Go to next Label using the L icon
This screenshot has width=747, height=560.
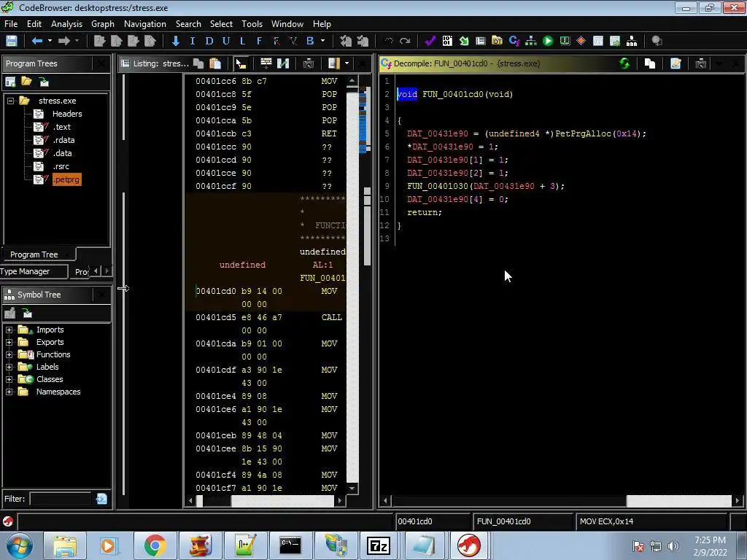click(x=242, y=41)
